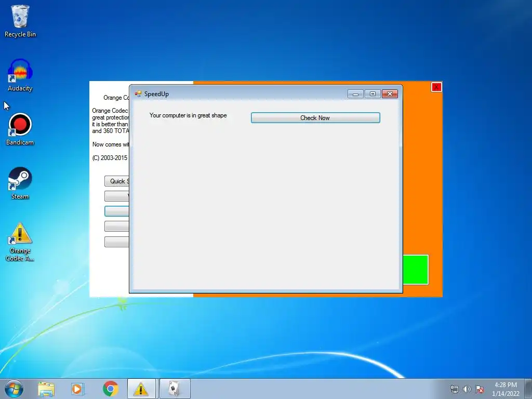The height and width of the screenshot is (399, 532).
Task: Click the 'Your computer is in great shape' text
Action: [x=188, y=115]
